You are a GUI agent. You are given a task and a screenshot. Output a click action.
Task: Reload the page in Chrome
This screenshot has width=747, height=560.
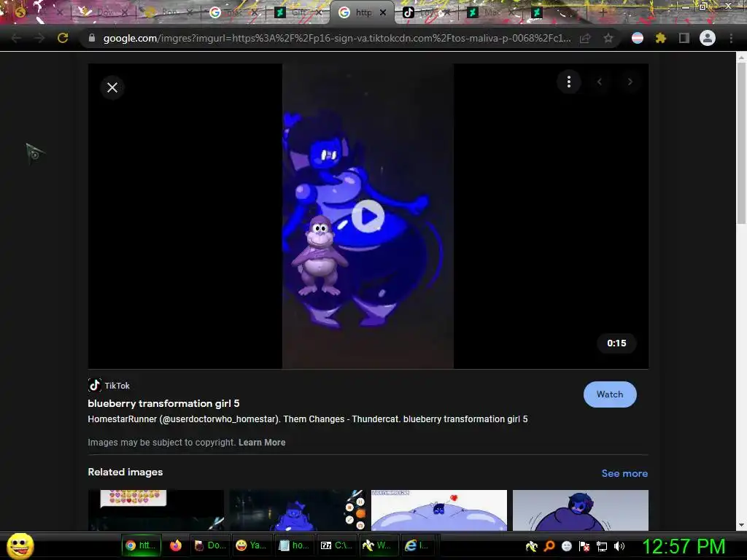point(63,38)
